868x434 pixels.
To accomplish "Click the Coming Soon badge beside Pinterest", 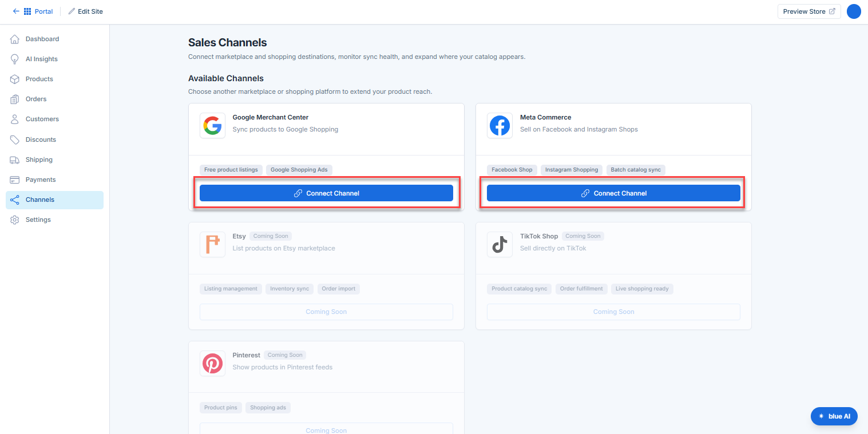I will pyautogui.click(x=285, y=355).
